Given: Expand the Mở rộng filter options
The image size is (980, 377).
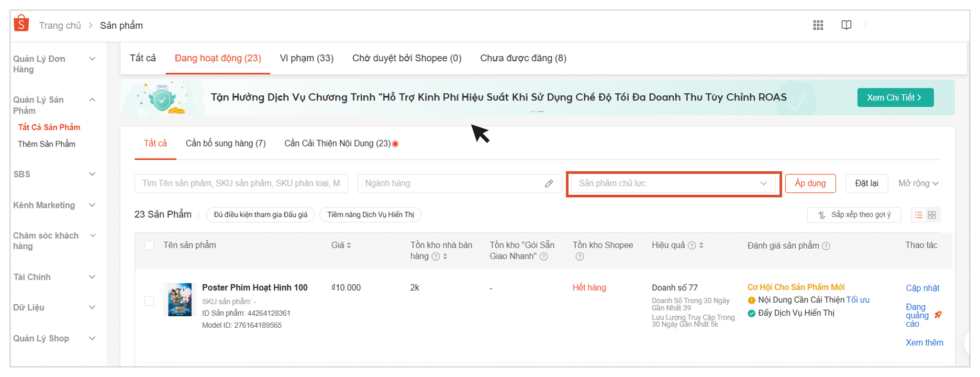Looking at the screenshot, I should [x=918, y=183].
